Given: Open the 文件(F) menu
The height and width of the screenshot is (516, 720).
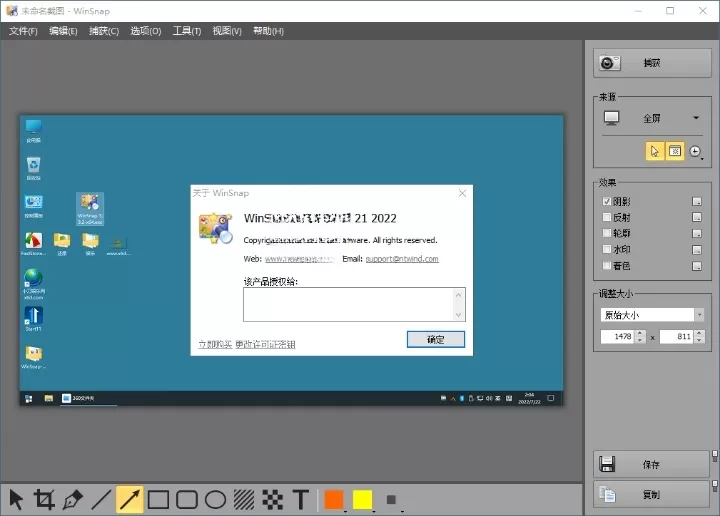Looking at the screenshot, I should coord(23,31).
